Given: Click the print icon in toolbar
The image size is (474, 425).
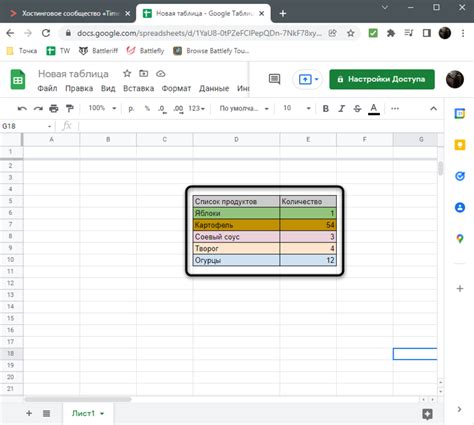Looking at the screenshot, I should click(x=54, y=108).
